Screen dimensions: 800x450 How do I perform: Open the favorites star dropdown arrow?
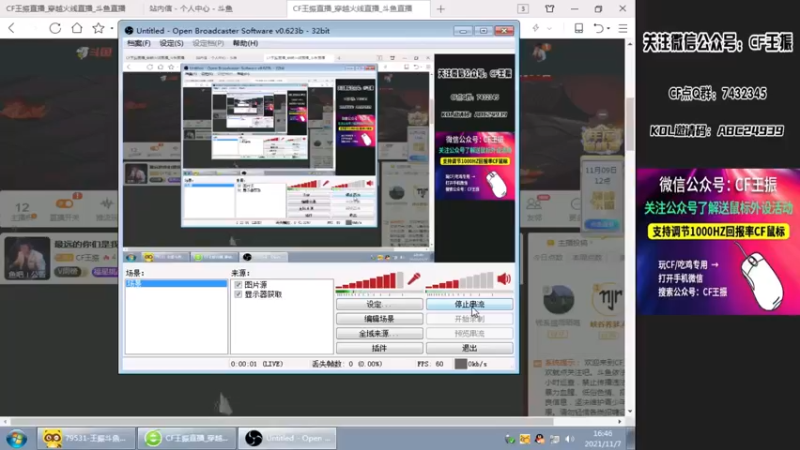point(112,29)
